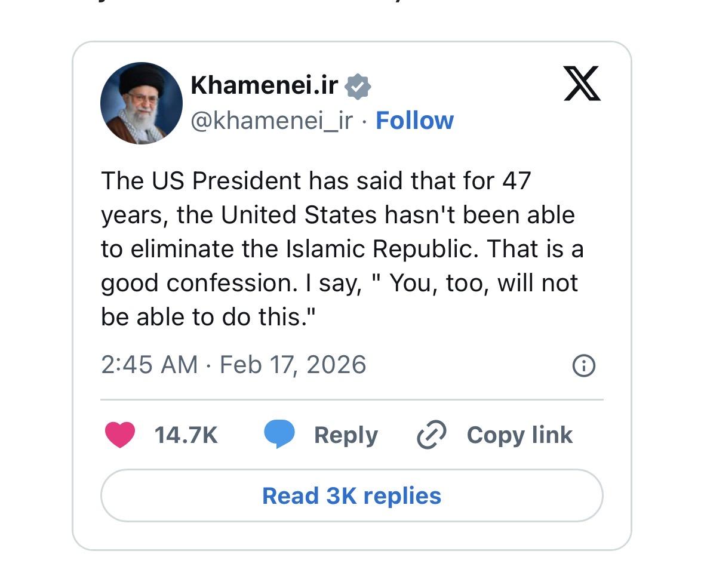
Task: Click the 14.7K likes count
Action: [x=186, y=435]
